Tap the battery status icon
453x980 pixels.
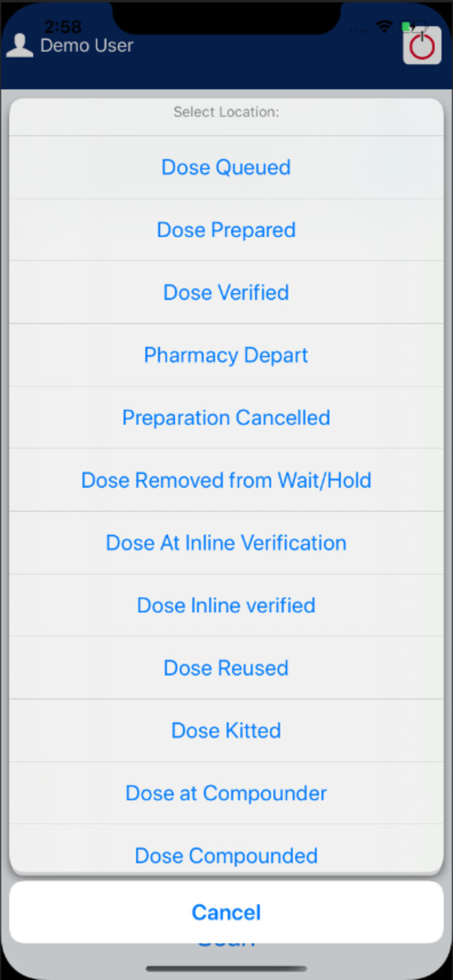408,26
